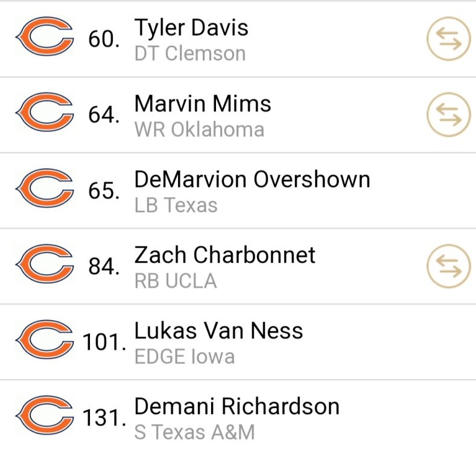Click Bears logo beside pick 84

[x=45, y=264]
